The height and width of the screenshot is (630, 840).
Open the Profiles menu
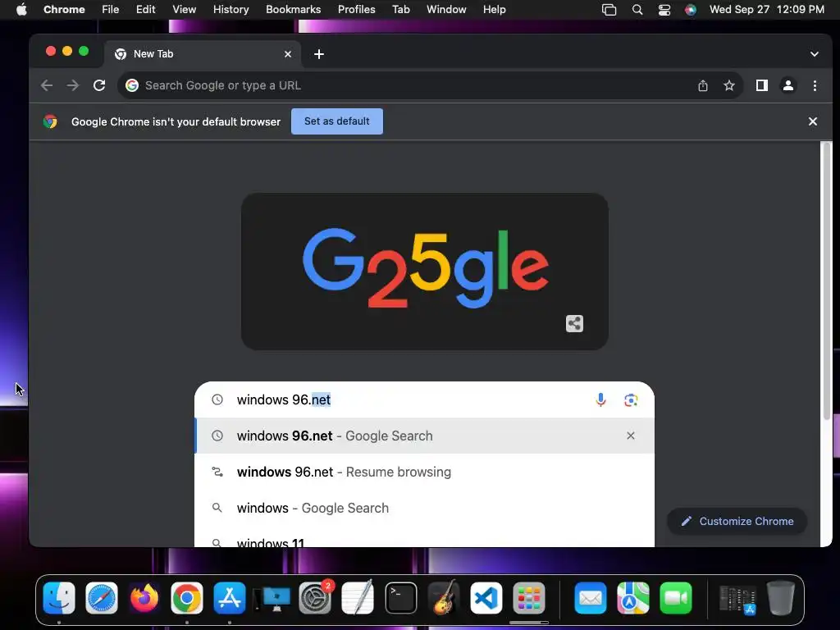coord(356,10)
